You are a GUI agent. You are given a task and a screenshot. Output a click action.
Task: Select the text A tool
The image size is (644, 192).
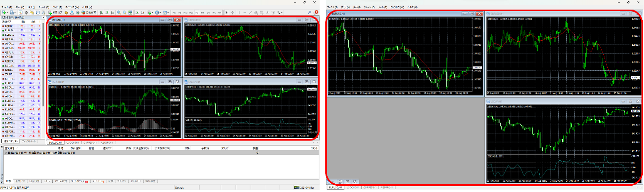[267, 12]
